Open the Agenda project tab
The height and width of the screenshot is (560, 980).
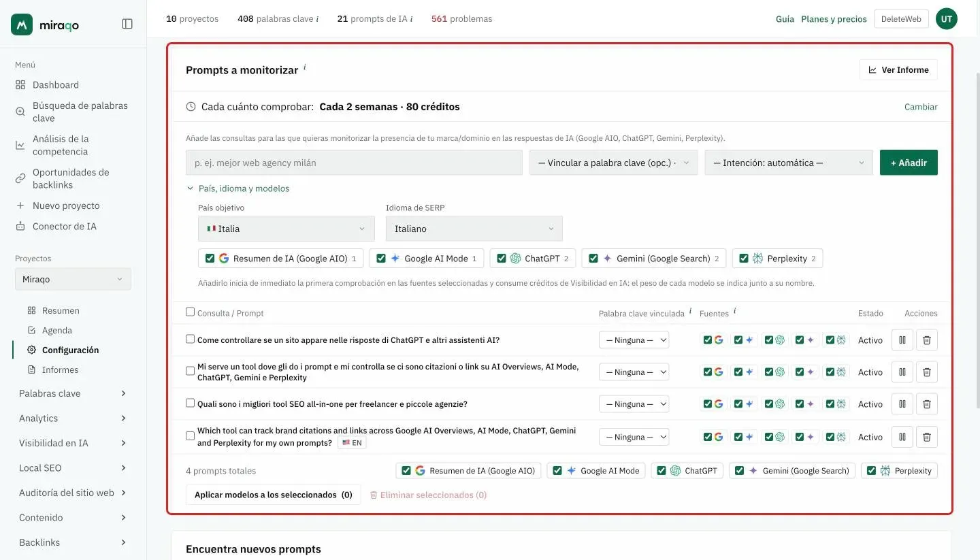click(x=57, y=330)
